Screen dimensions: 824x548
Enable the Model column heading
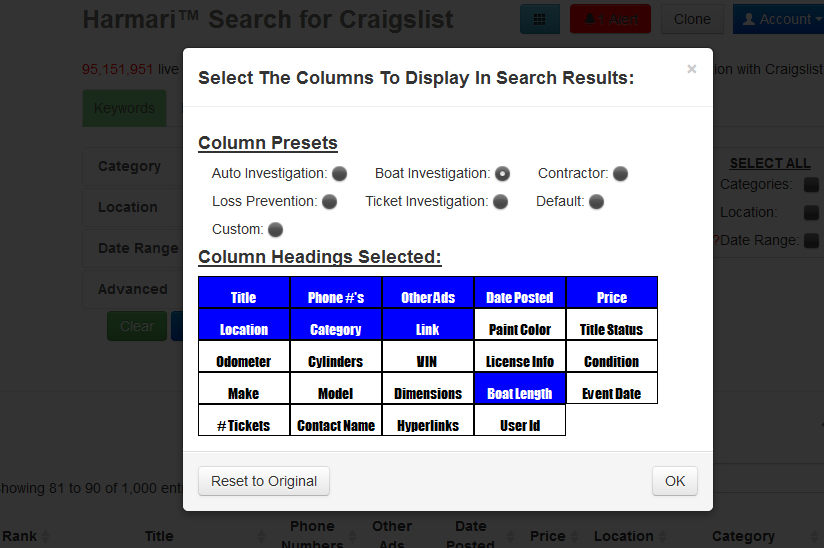(336, 388)
